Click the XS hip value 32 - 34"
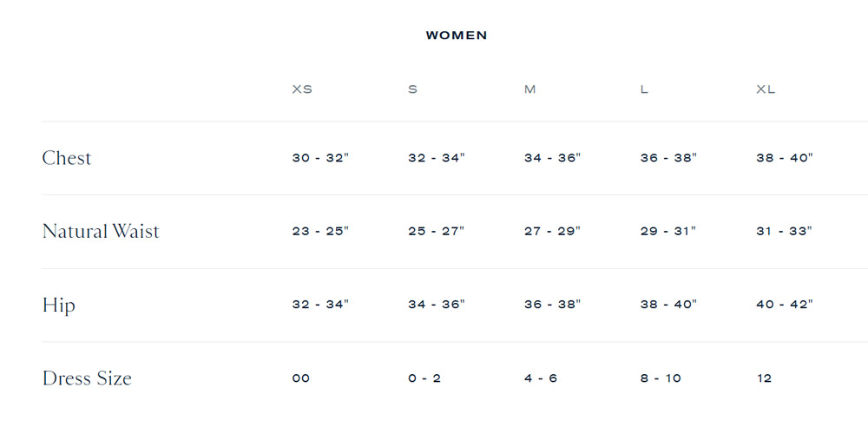868x434 pixels. coord(320,305)
